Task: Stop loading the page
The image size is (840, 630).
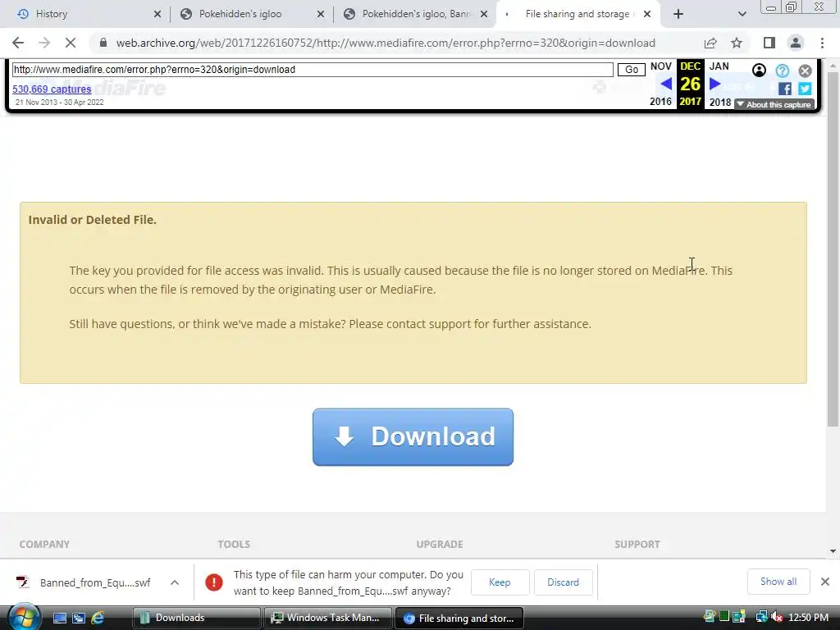Action: tap(71, 43)
